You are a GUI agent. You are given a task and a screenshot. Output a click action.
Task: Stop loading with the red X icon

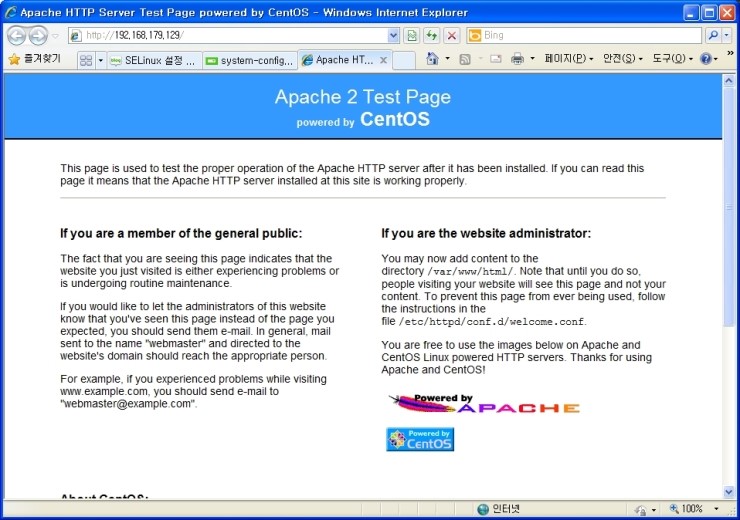[x=452, y=35]
